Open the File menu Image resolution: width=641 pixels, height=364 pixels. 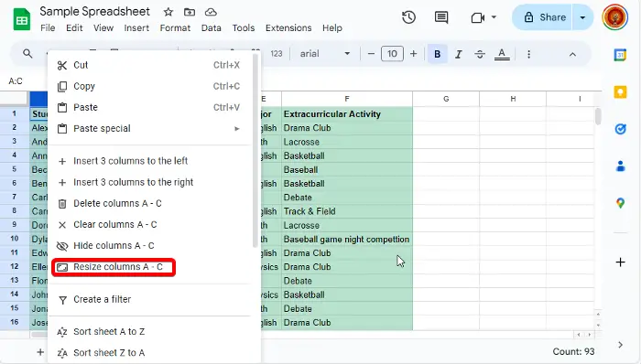pyautogui.click(x=48, y=27)
